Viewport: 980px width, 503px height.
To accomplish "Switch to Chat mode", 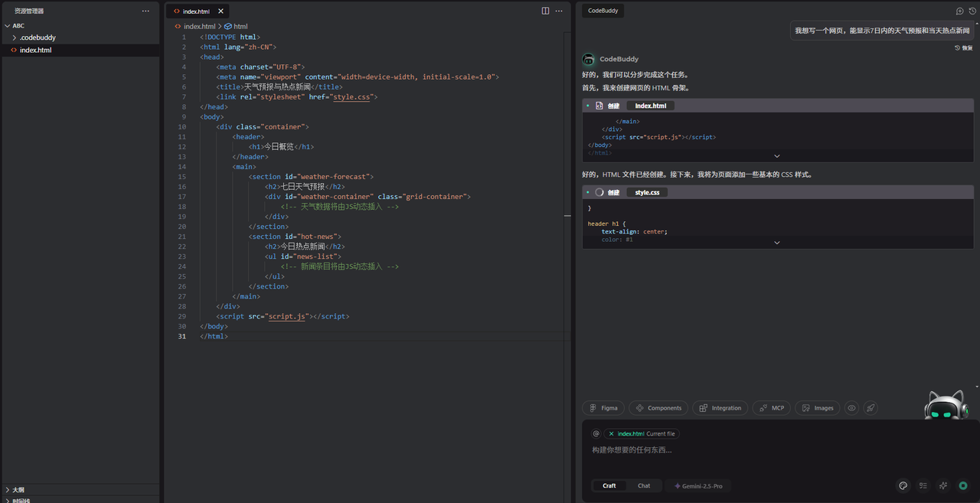I will [644, 485].
